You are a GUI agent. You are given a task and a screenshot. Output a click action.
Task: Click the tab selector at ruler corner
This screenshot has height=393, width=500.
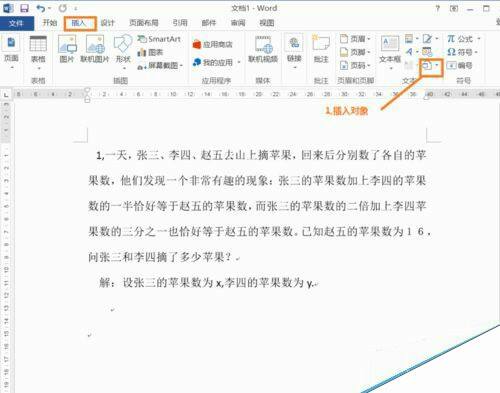tap(6, 95)
